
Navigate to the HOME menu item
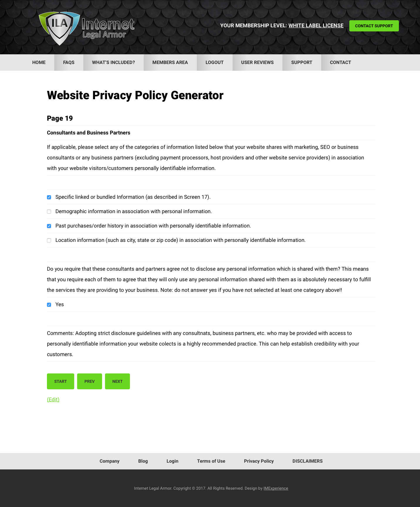[x=39, y=62]
